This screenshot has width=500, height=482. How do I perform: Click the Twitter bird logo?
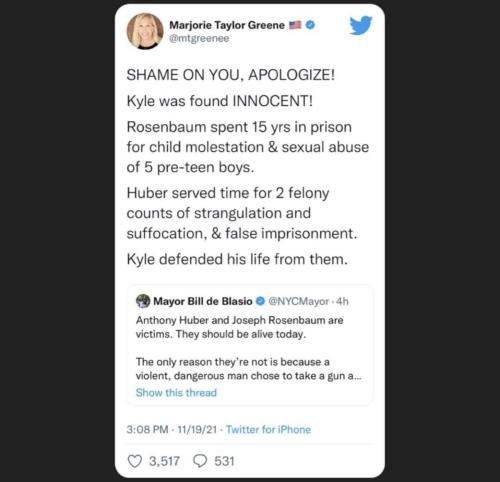[x=361, y=25]
